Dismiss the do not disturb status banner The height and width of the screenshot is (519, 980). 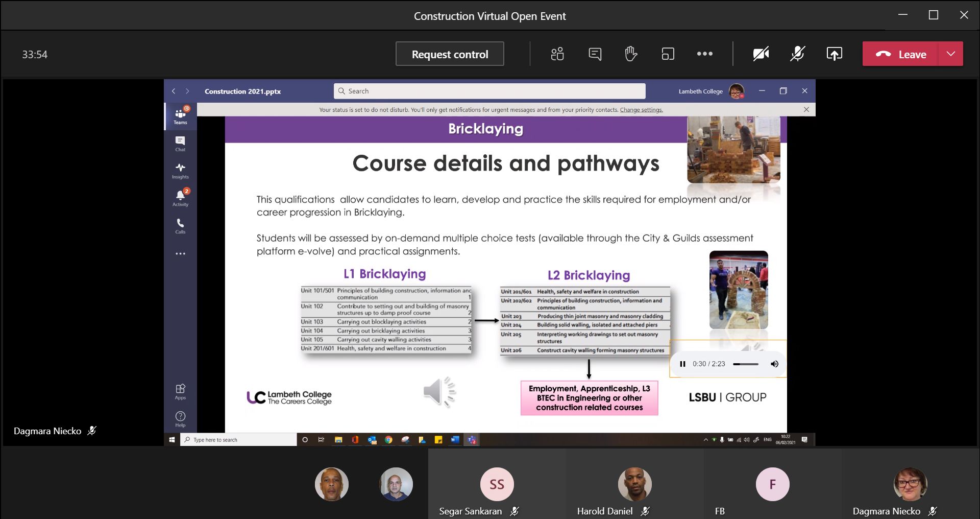[806, 109]
